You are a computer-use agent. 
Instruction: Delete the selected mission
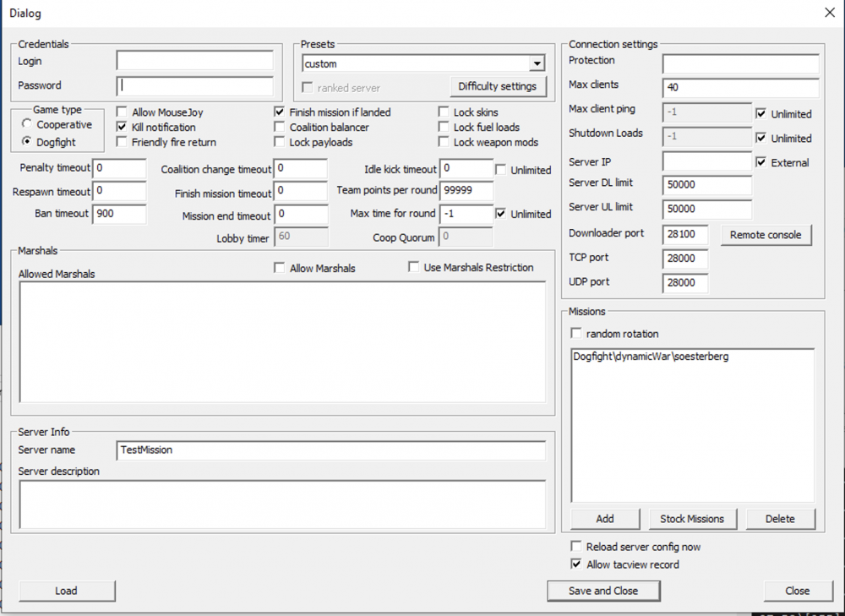[781, 519]
